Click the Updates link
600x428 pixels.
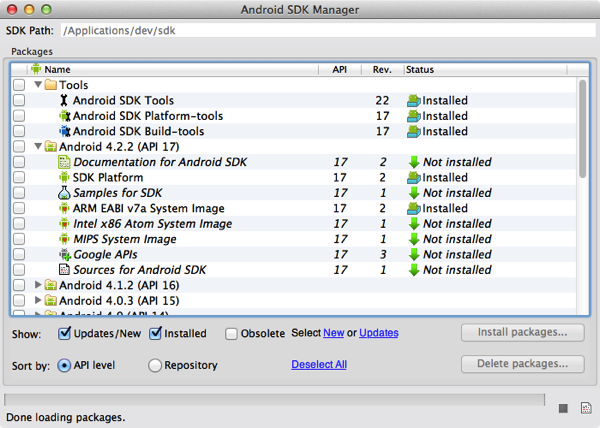(379, 333)
